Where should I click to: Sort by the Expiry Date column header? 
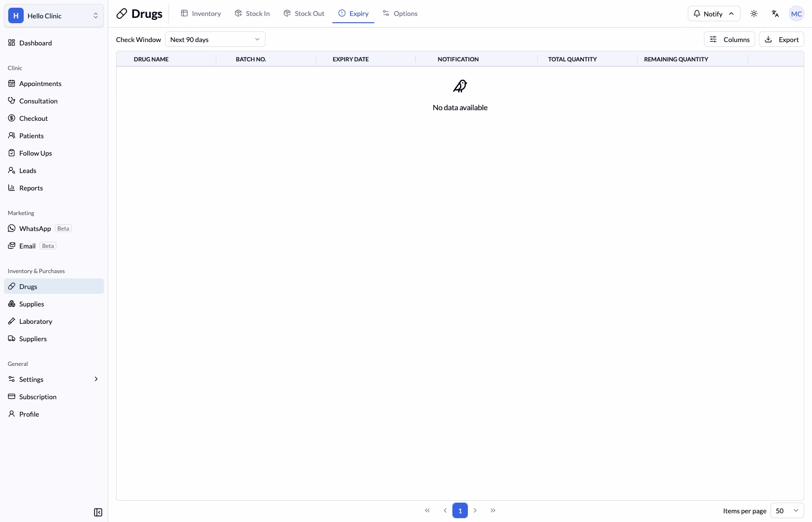coord(351,59)
